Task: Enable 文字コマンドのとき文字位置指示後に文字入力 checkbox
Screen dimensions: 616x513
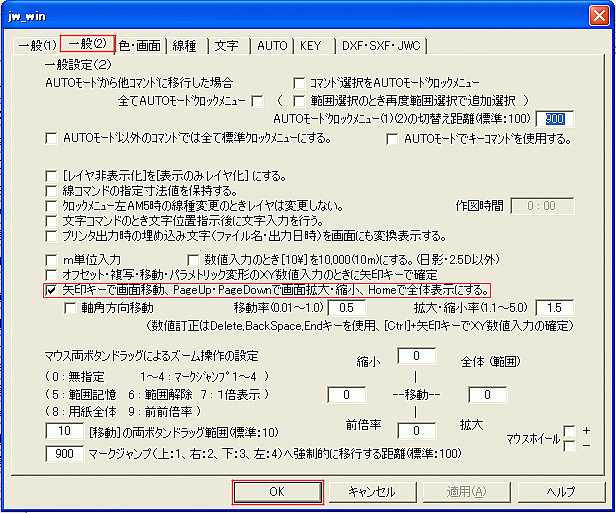Action: click(51, 221)
